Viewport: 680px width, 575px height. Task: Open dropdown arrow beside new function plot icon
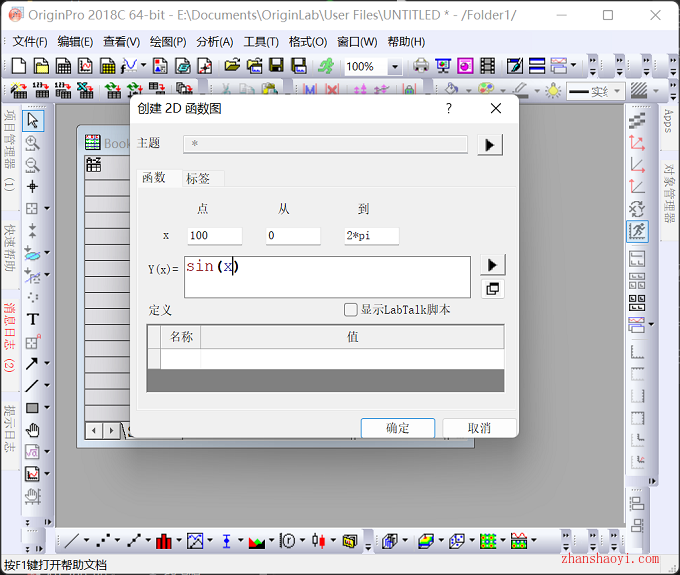point(144,66)
